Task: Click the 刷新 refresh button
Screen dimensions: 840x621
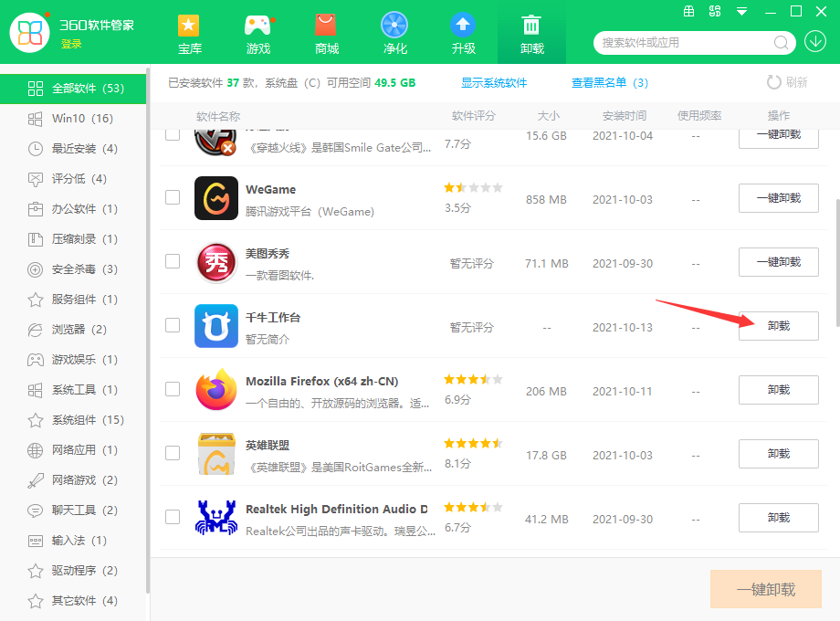Action: [x=787, y=82]
